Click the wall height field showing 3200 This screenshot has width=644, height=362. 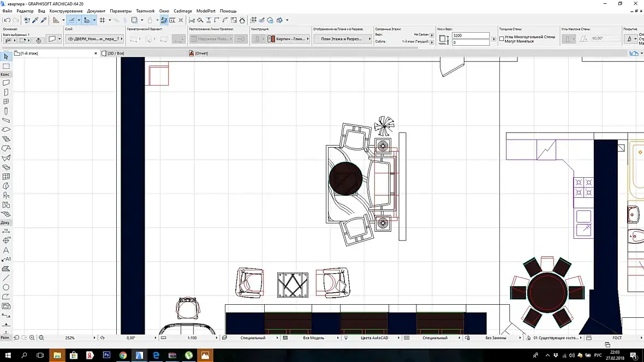point(470,35)
